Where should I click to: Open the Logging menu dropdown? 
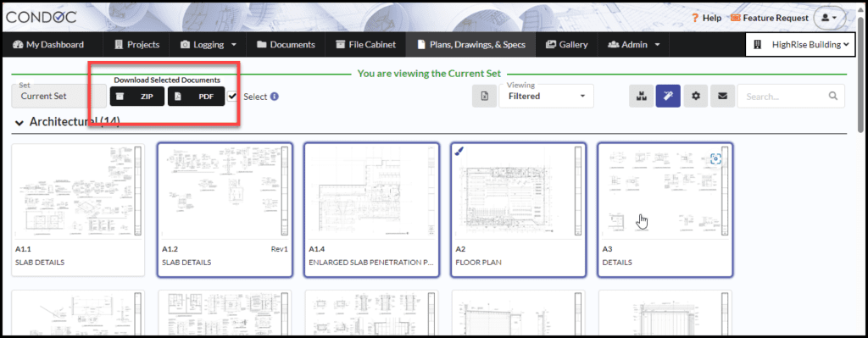[209, 45]
